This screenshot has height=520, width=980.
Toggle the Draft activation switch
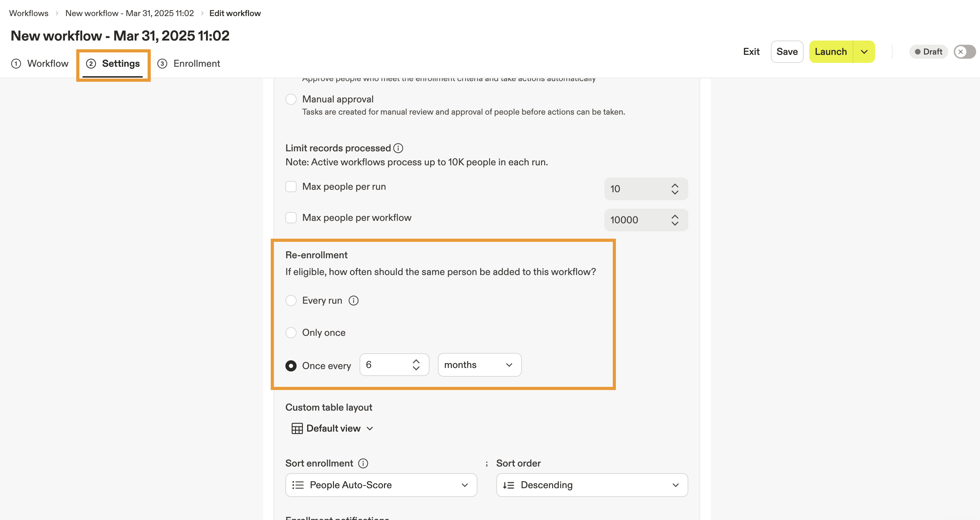tap(964, 52)
